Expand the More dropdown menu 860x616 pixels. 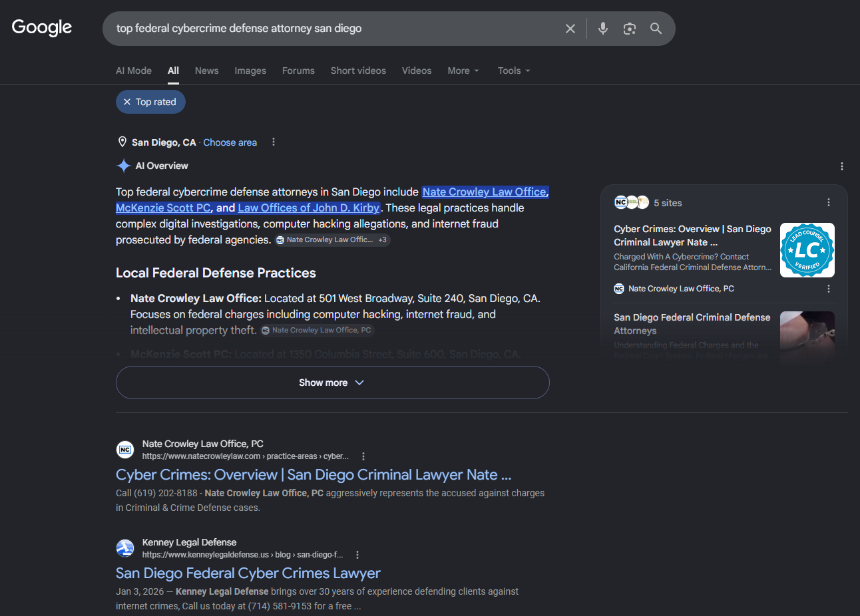tap(463, 71)
